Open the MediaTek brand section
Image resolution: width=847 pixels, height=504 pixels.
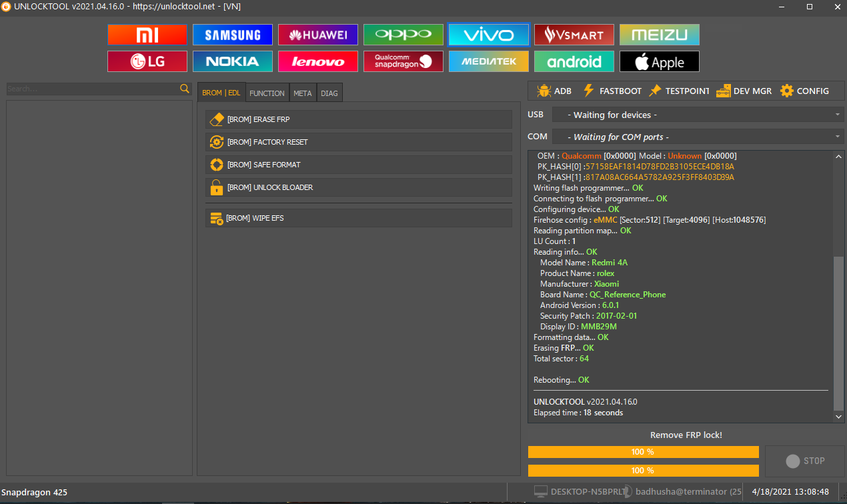(489, 61)
